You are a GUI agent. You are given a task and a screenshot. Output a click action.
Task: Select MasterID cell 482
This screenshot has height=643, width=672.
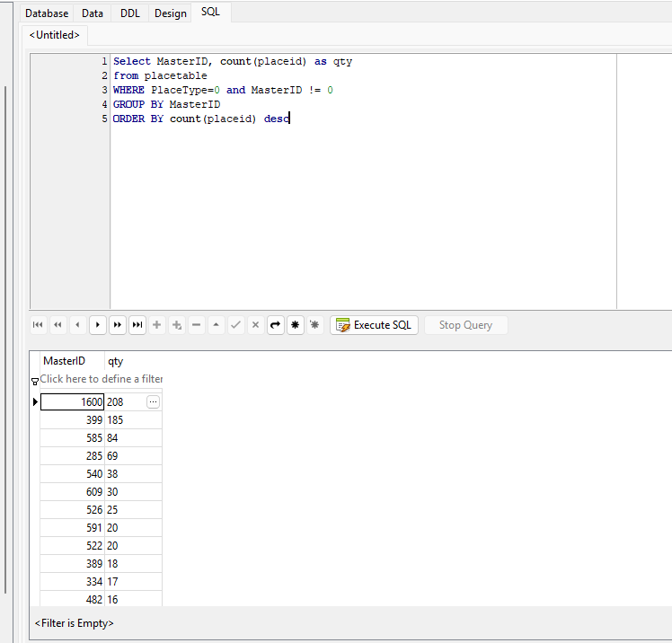pos(72,599)
